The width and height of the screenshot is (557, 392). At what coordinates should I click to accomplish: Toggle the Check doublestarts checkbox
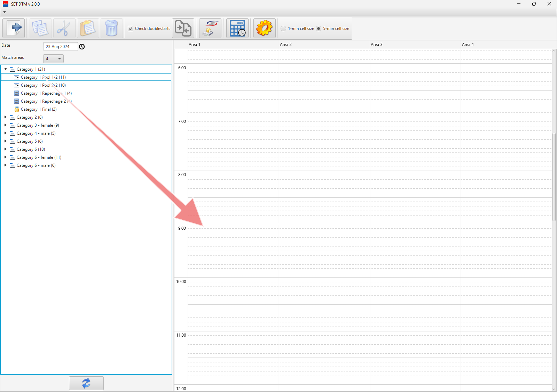[x=131, y=29]
